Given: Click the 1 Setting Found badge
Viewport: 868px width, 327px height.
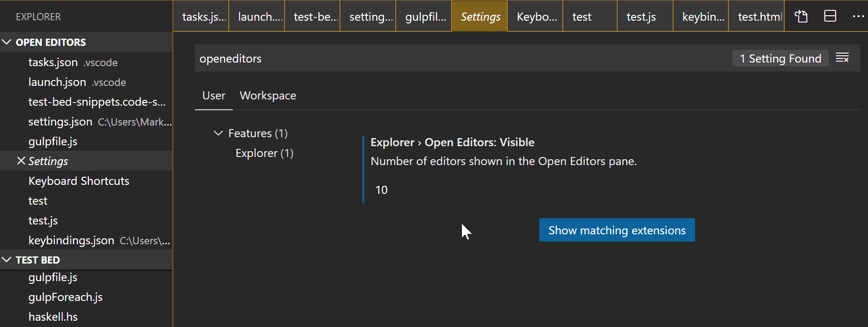Looking at the screenshot, I should click(x=780, y=58).
